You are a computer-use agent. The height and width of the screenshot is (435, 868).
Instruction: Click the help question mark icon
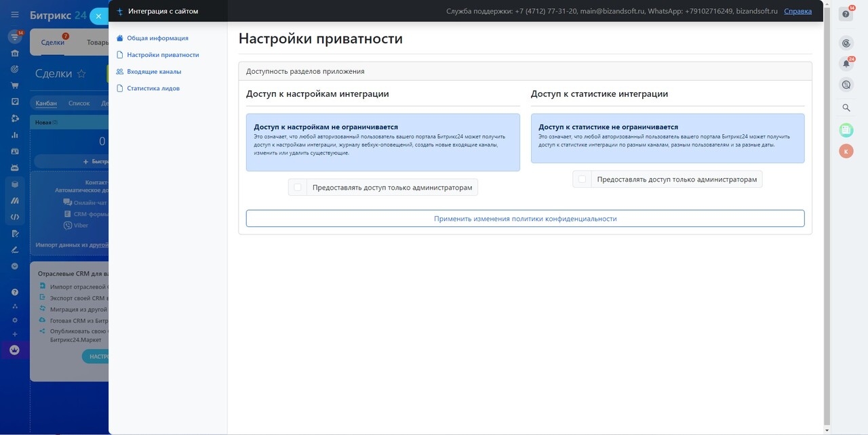(846, 14)
